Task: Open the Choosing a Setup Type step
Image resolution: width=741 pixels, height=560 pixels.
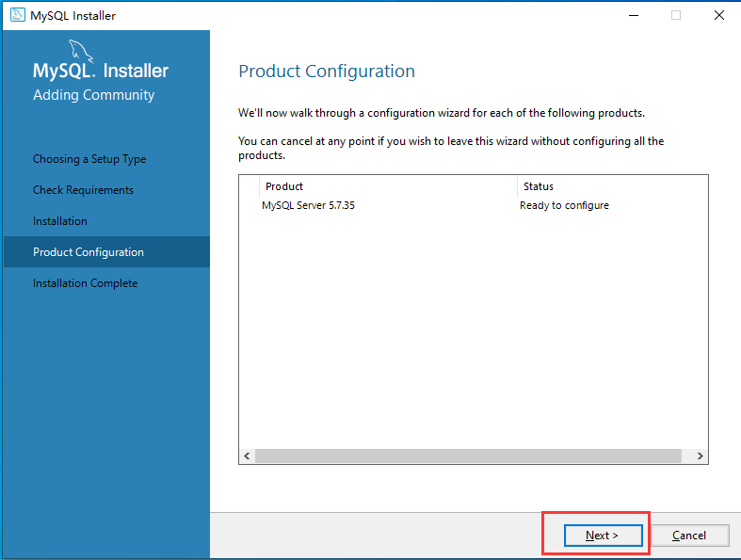Action: (89, 159)
